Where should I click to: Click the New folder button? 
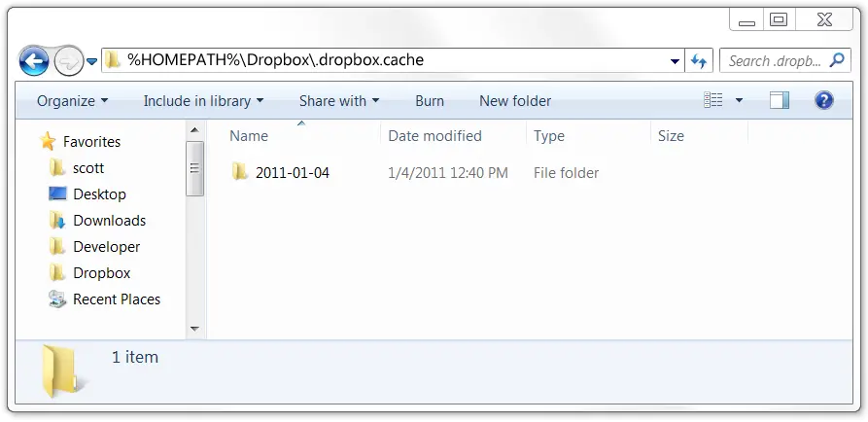(514, 101)
